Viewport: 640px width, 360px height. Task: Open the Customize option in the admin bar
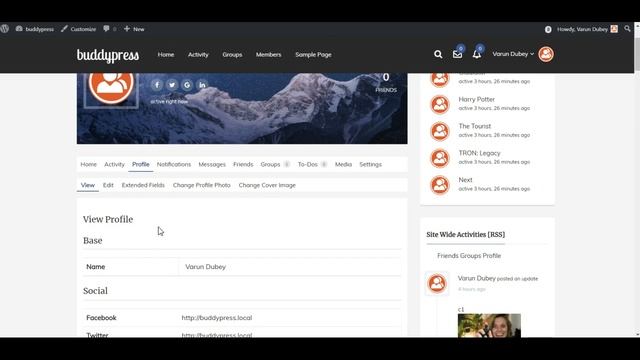pos(78,29)
